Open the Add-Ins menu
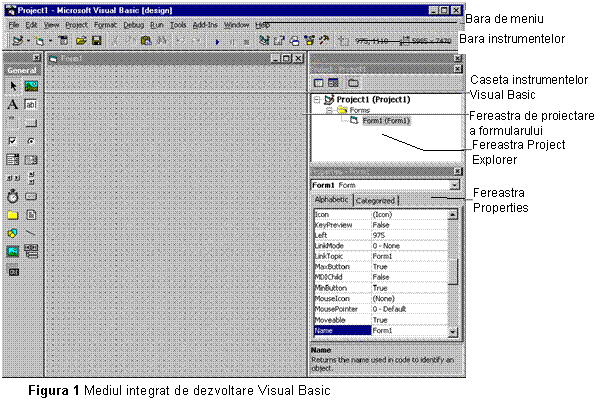The width and height of the screenshot is (609, 412). 205,25
